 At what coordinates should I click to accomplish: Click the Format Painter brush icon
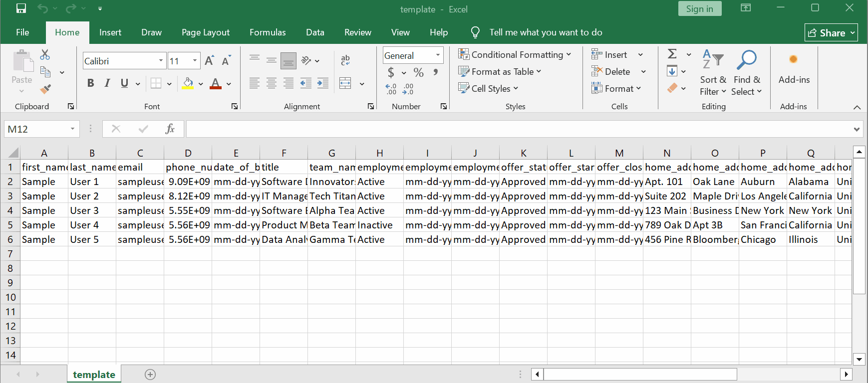pyautogui.click(x=45, y=89)
